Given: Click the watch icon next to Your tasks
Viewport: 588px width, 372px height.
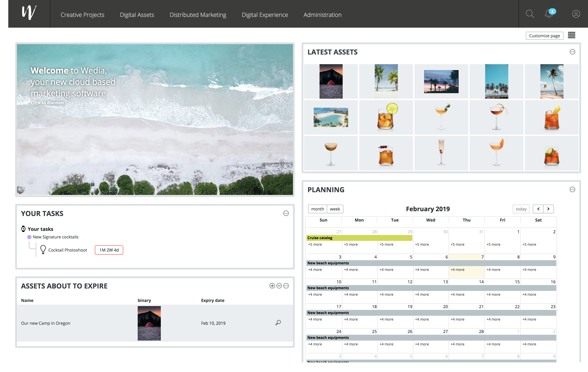Looking at the screenshot, I should click(23, 229).
